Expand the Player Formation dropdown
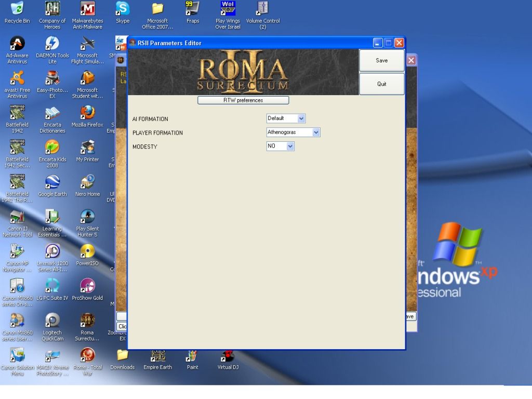The width and height of the screenshot is (532, 399). tap(316, 132)
